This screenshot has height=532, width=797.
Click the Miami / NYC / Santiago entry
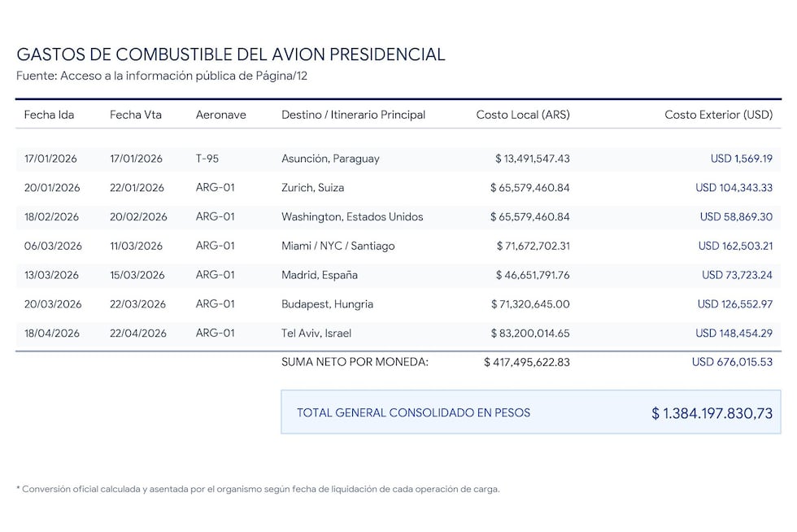coord(338,246)
